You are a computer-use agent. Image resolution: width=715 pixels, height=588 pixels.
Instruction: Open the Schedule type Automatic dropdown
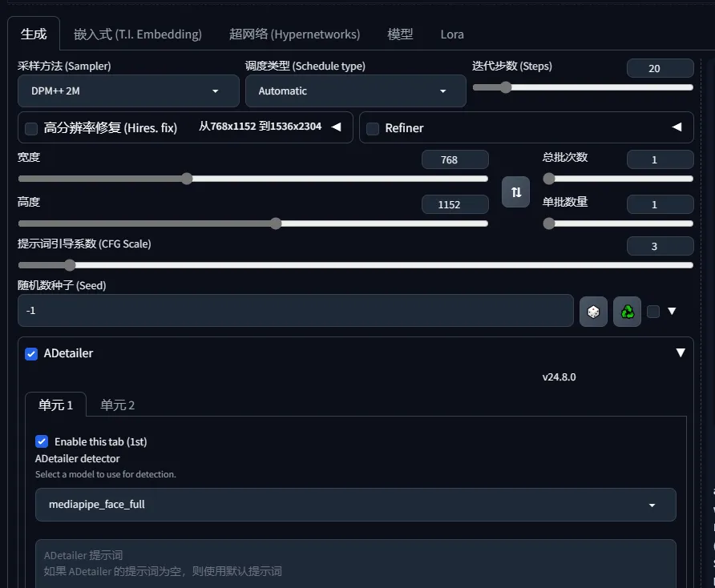(x=355, y=91)
